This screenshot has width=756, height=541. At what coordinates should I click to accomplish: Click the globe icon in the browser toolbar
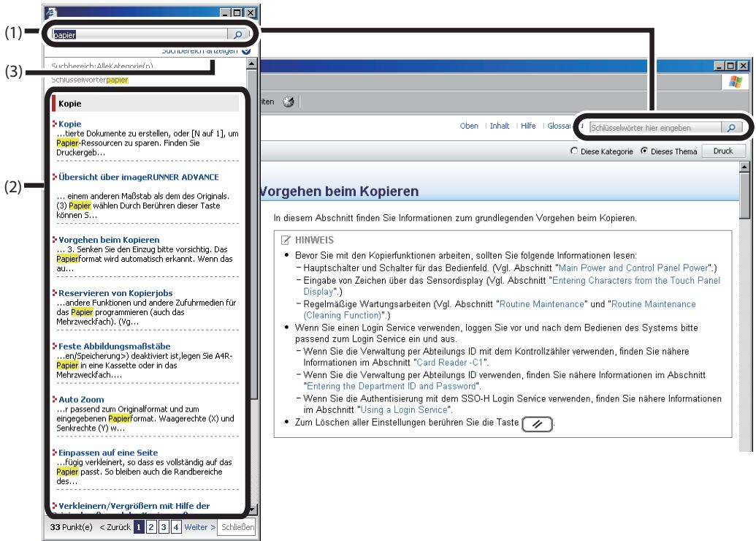[287, 101]
